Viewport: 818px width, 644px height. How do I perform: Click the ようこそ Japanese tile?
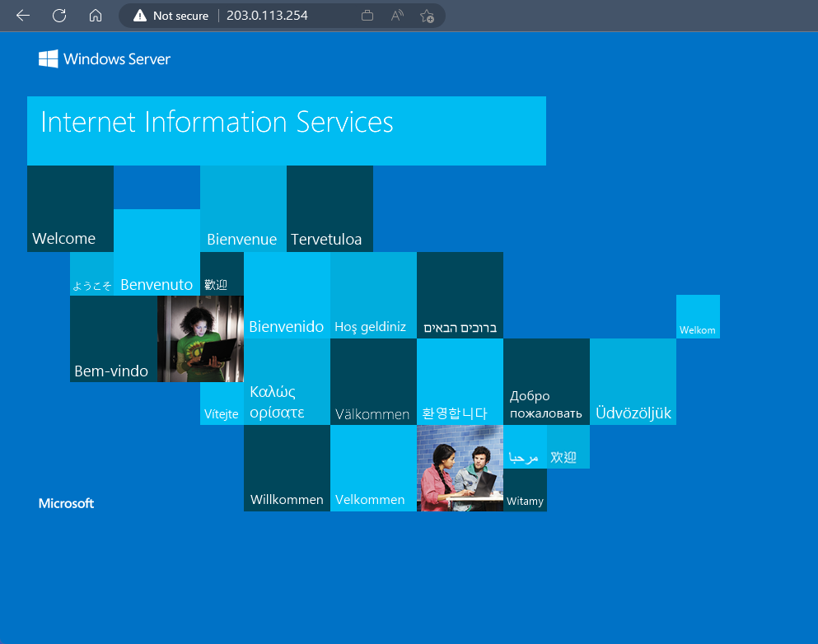(91, 273)
